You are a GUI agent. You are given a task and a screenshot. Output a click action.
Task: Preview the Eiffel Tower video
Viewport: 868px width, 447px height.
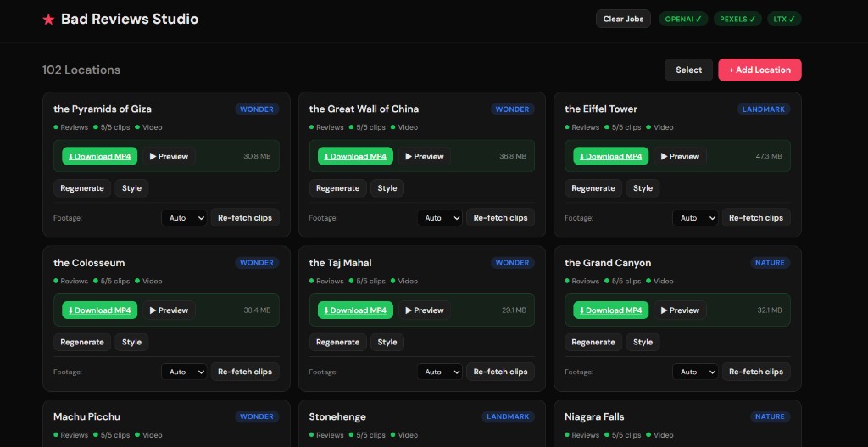pos(680,156)
